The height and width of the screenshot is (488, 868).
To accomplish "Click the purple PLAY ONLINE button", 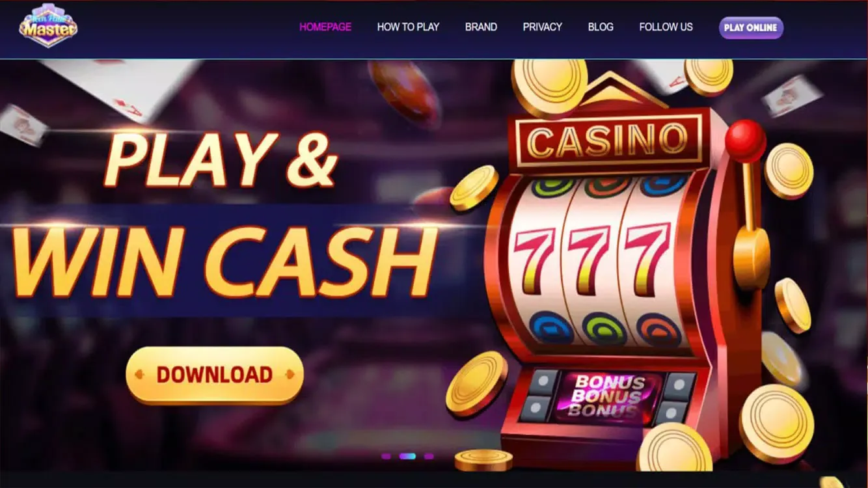I will (x=751, y=28).
